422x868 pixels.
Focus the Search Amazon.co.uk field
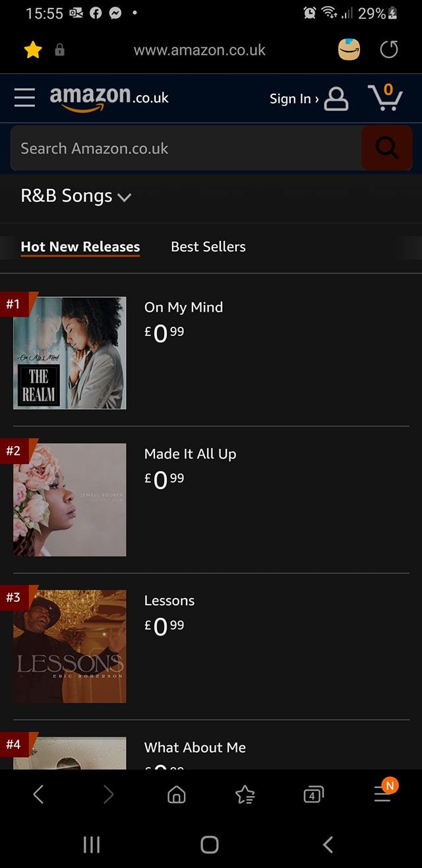[185, 149]
